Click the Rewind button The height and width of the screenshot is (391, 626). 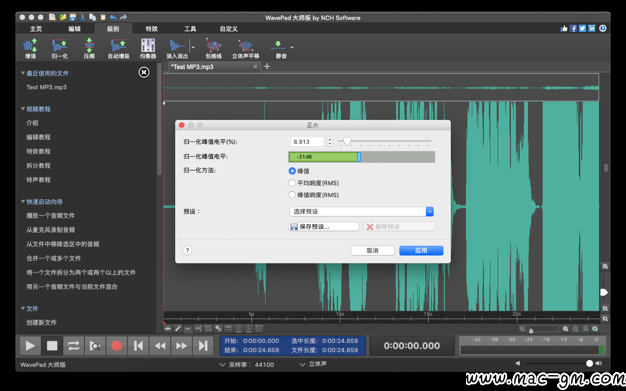tap(160, 345)
